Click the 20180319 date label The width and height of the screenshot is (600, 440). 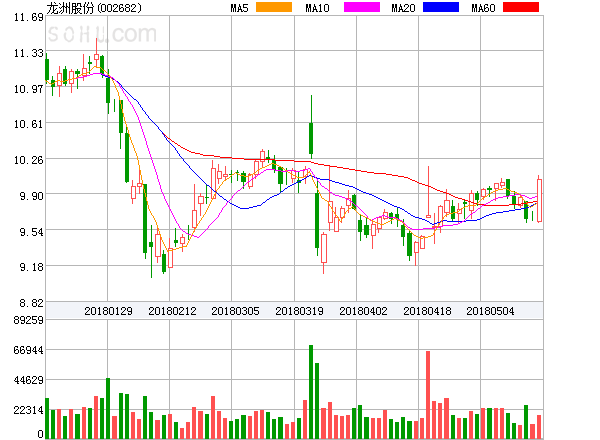(x=299, y=311)
